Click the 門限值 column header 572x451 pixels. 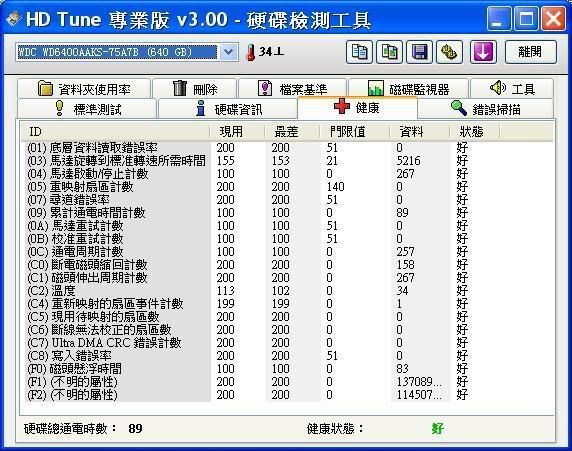tap(355, 132)
